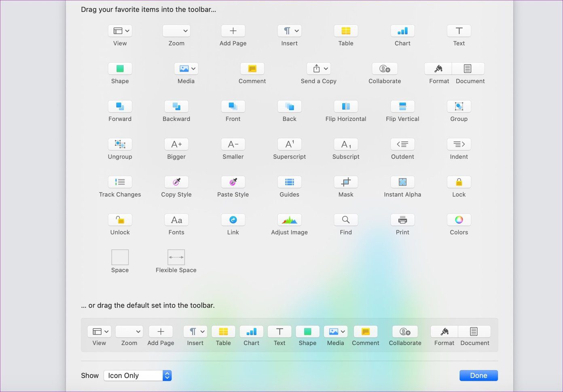Click Shape in the default toolbar set
Image resolution: width=563 pixels, height=392 pixels.
[308, 331]
